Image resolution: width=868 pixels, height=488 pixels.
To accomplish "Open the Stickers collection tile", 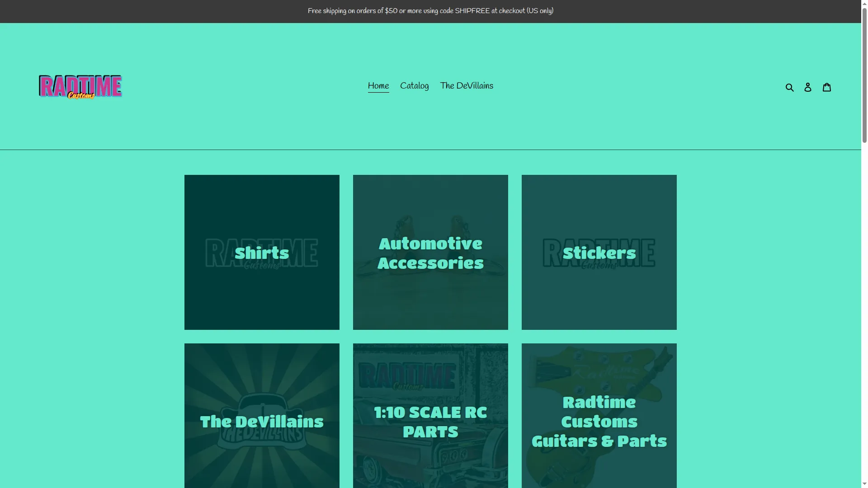I will (x=599, y=252).
